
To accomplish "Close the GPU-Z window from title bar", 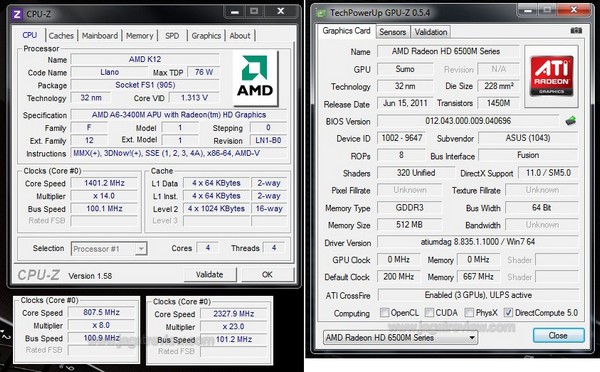I will pyautogui.click(x=574, y=10).
